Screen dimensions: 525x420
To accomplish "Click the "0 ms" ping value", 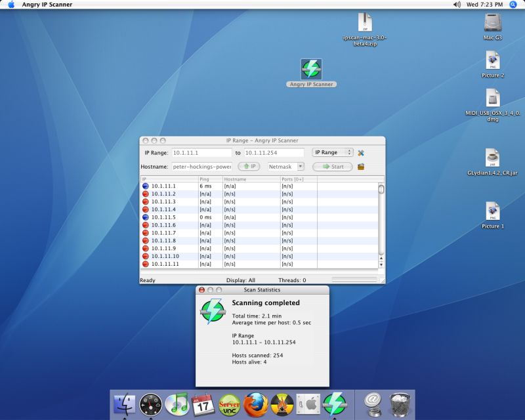I will pos(205,217).
